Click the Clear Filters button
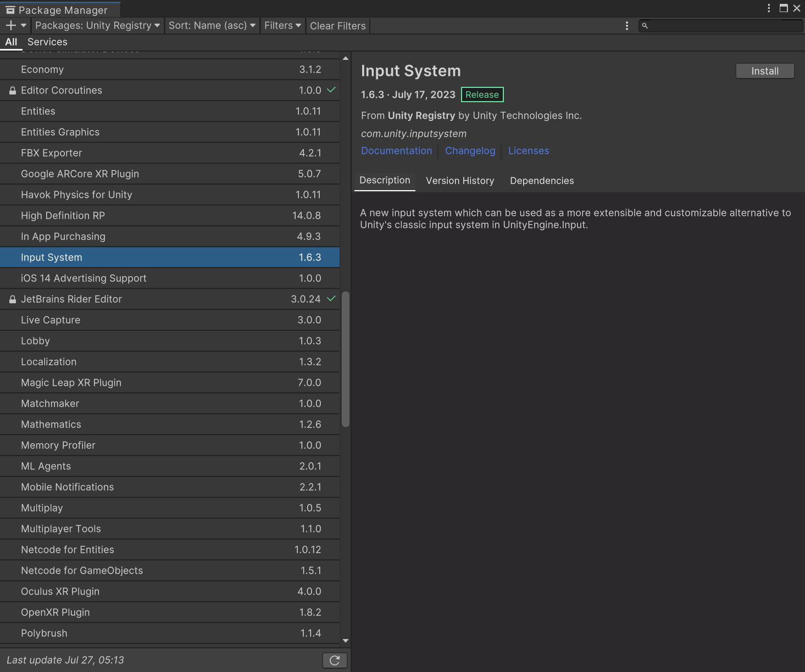The height and width of the screenshot is (672, 805). pyautogui.click(x=337, y=26)
